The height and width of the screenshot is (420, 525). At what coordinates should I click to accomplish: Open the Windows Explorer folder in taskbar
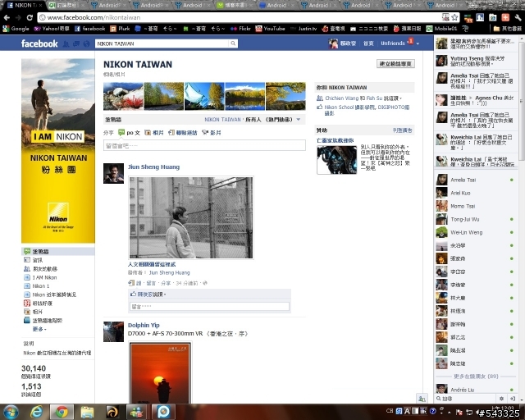[x=87, y=412]
